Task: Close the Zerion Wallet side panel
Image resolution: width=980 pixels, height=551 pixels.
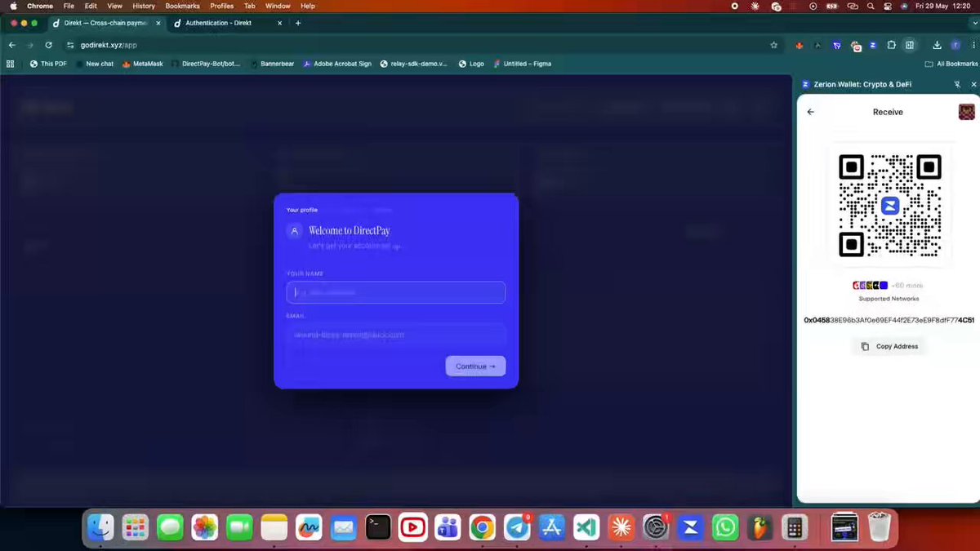Action: click(973, 84)
